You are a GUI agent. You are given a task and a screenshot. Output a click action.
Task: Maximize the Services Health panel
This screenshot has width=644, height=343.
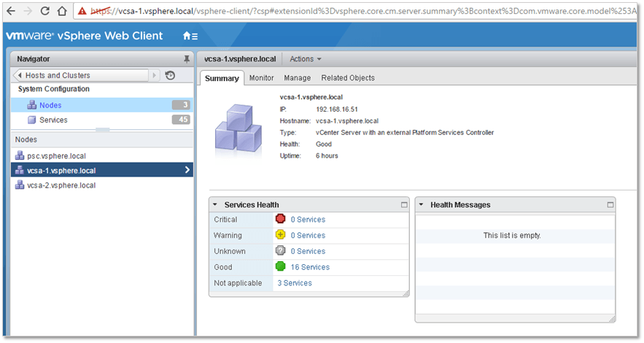404,204
